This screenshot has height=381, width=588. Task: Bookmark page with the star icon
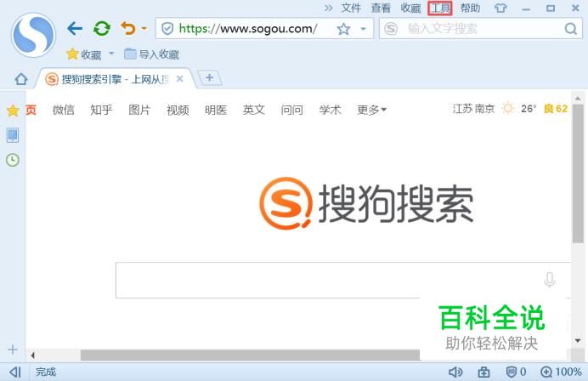[x=343, y=29]
